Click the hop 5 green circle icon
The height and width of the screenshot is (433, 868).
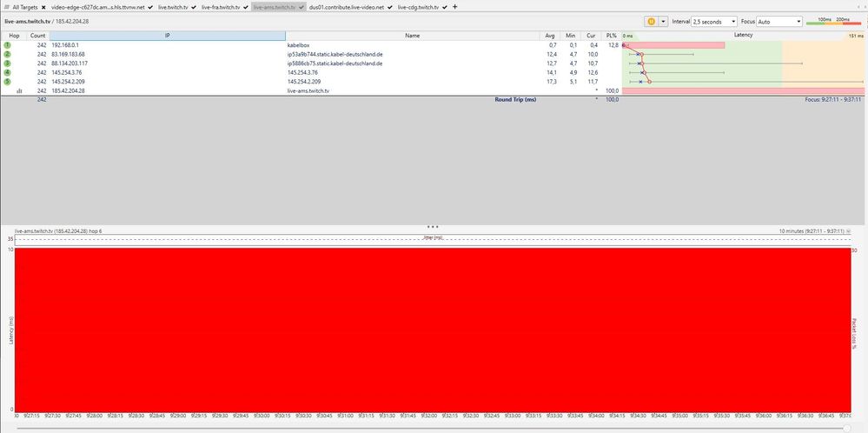[x=7, y=82]
